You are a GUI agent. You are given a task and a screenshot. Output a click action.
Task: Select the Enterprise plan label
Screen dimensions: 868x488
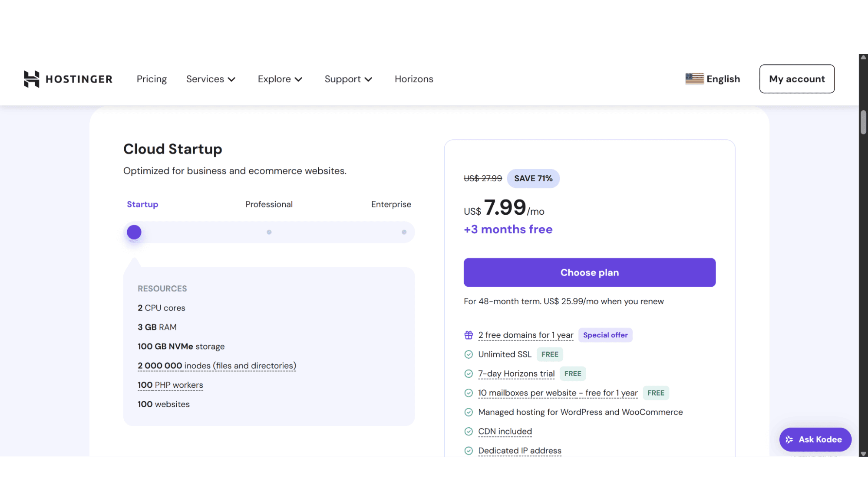tap(391, 204)
